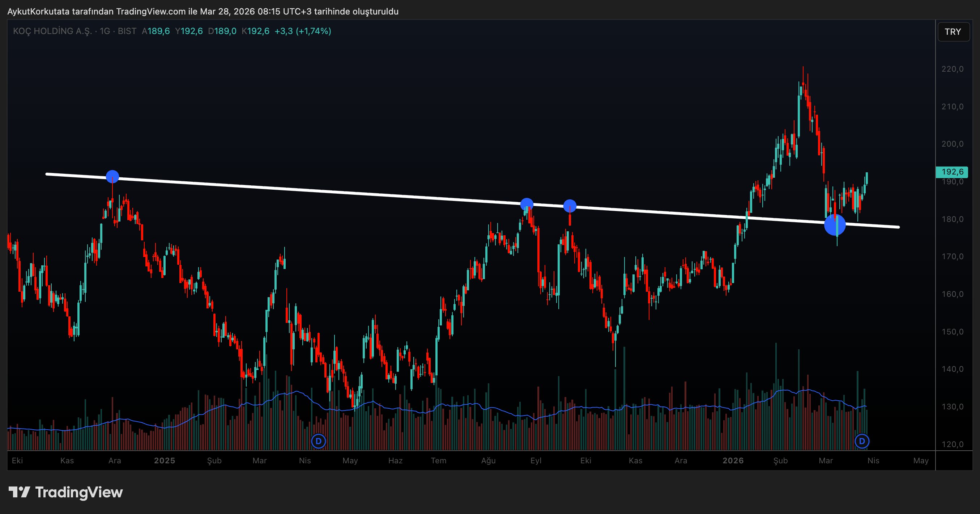
Task: Click the TRY currency button
Action: click(x=953, y=31)
